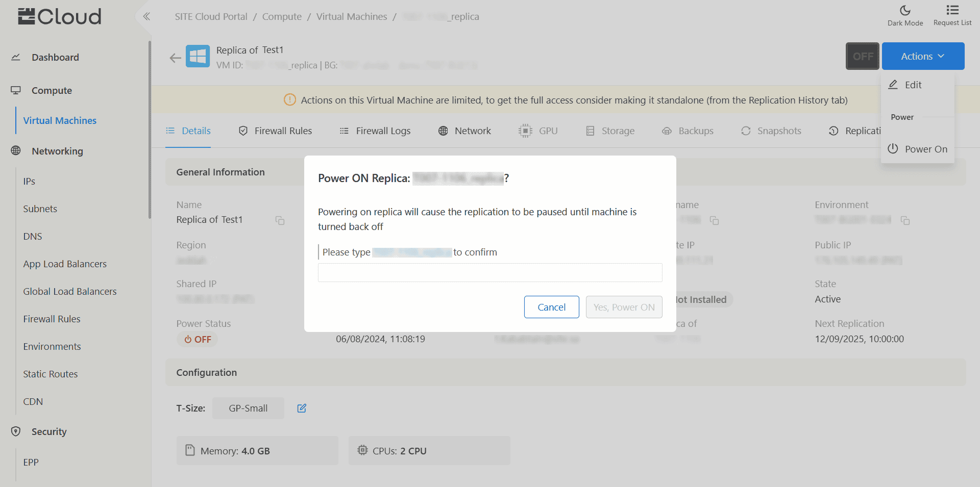The image size is (980, 487).
Task: Toggle Dark Mode moon icon
Action: click(x=905, y=11)
